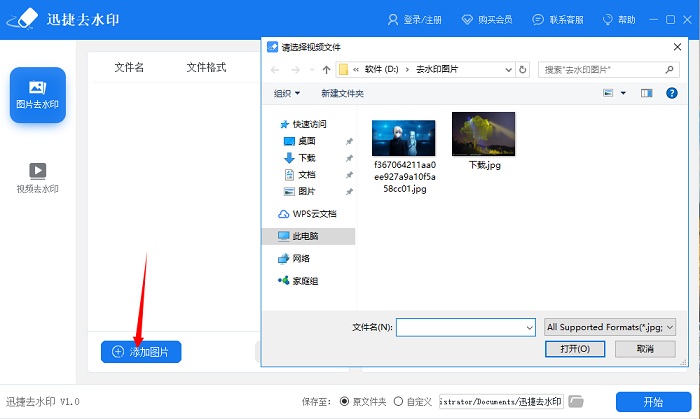Open the 组织 organize dropdown
Viewport: 700px width, 419px height.
coord(287,93)
